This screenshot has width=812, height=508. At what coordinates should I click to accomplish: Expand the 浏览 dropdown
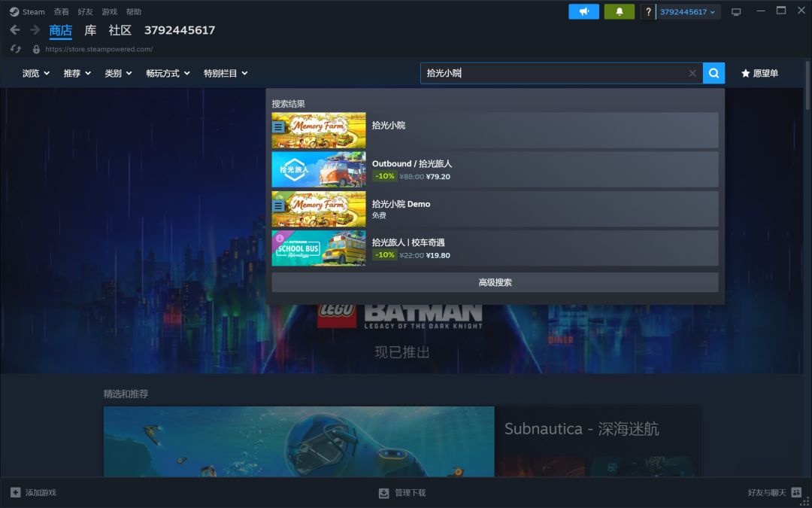click(36, 73)
